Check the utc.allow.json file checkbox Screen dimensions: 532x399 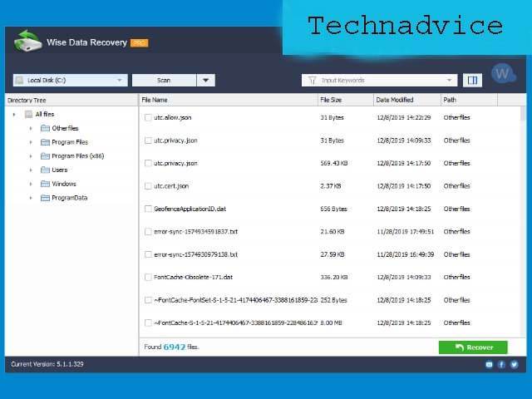(148, 117)
